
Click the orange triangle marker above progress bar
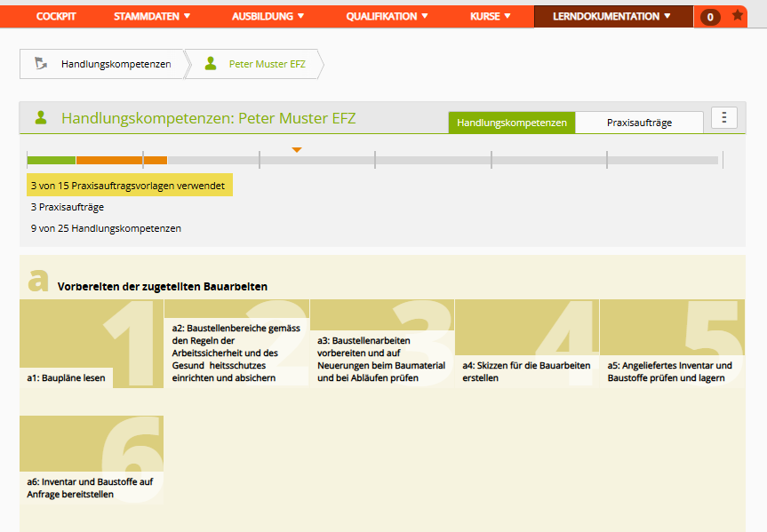297,150
